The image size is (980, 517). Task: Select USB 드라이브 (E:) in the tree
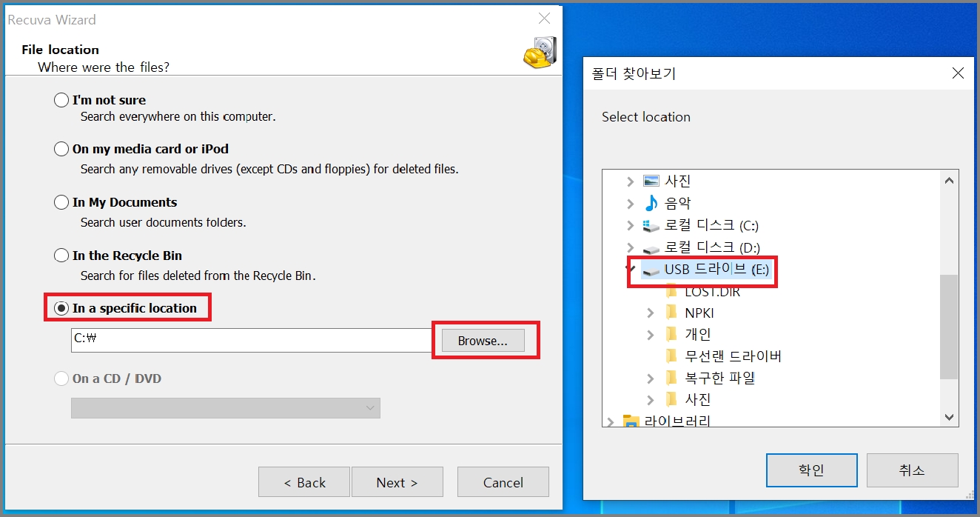click(x=716, y=270)
